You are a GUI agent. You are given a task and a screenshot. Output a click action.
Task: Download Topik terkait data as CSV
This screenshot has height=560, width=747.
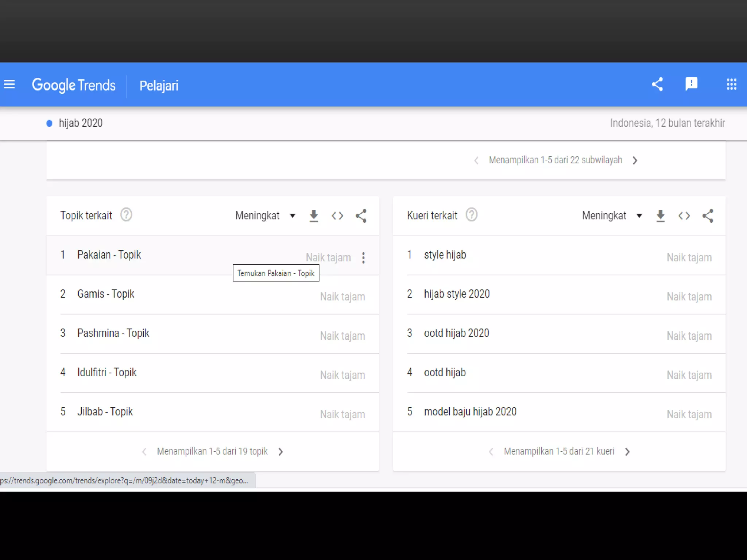click(314, 216)
